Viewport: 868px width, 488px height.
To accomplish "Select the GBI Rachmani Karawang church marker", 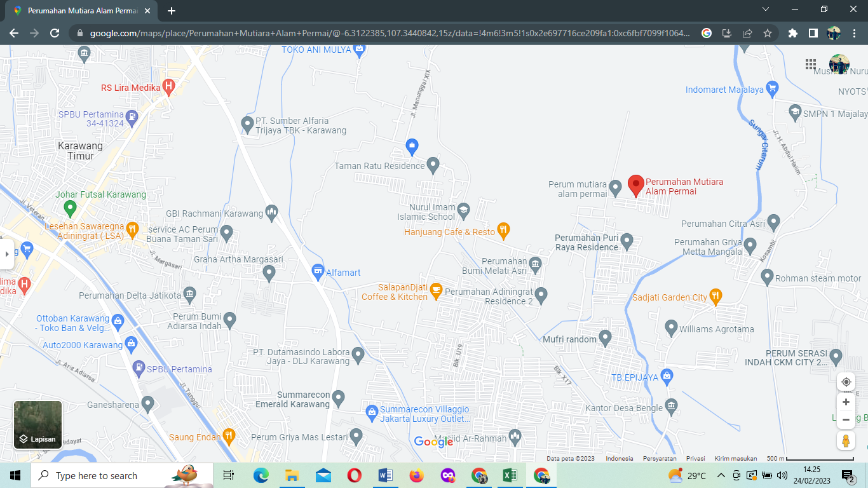I will pyautogui.click(x=271, y=213).
